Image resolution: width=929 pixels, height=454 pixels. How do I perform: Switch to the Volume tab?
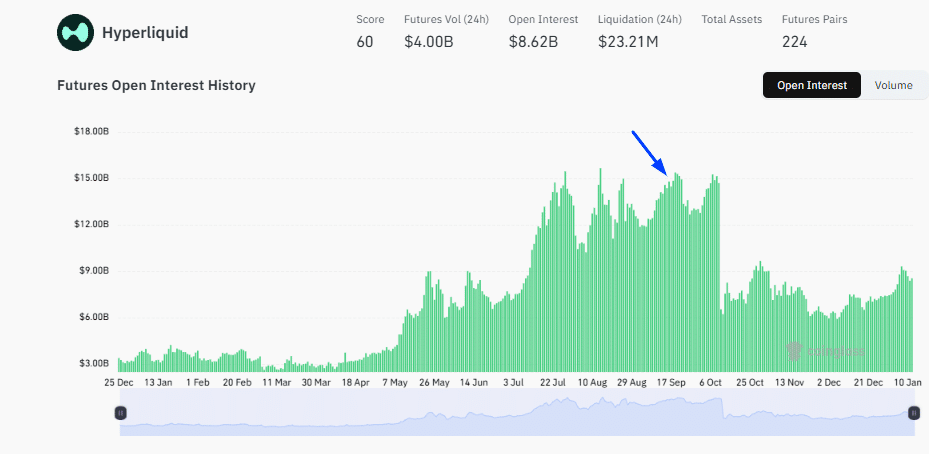point(893,85)
